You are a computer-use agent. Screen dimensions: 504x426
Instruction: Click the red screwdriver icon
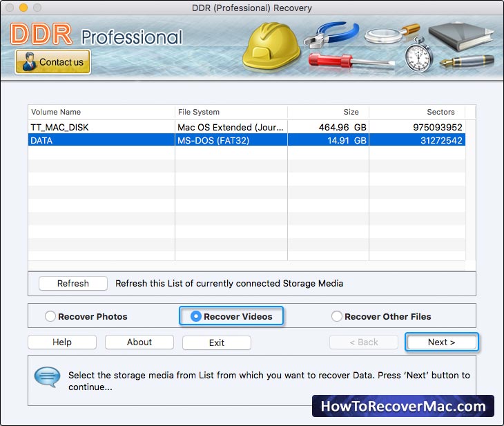click(351, 61)
